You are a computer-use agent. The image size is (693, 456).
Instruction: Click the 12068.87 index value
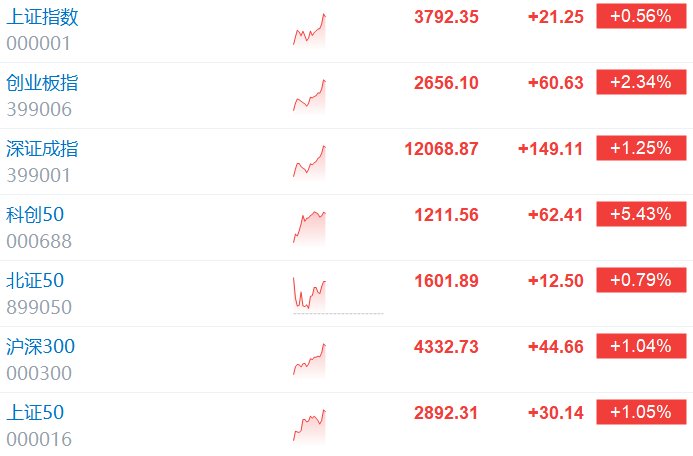(441, 149)
